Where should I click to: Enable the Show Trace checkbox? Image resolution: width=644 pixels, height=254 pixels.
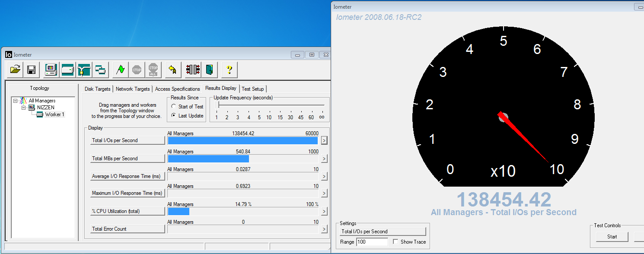[395, 242]
